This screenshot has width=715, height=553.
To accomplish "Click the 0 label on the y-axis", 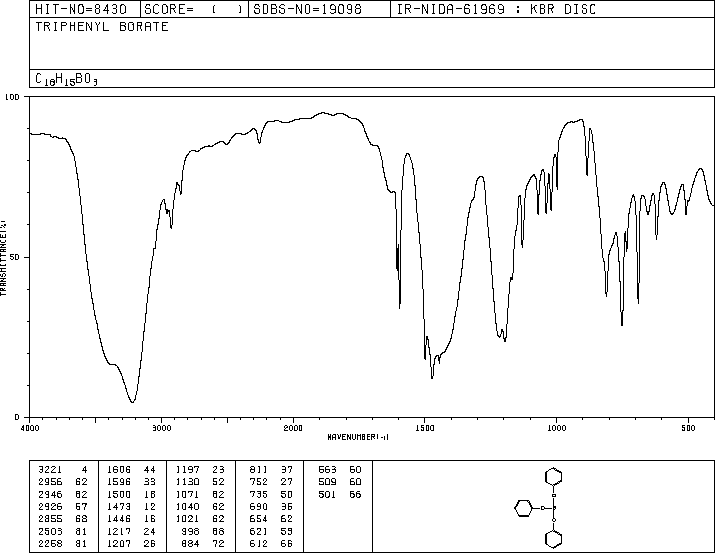I will [17, 417].
